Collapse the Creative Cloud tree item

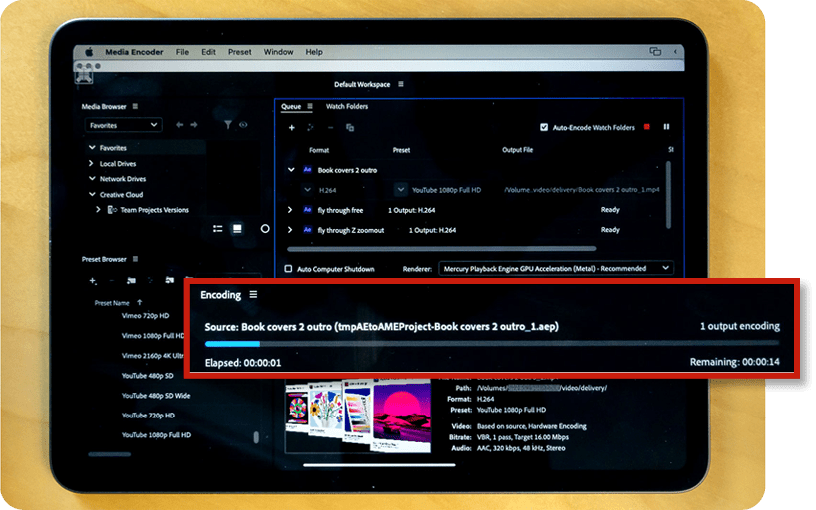[x=92, y=194]
